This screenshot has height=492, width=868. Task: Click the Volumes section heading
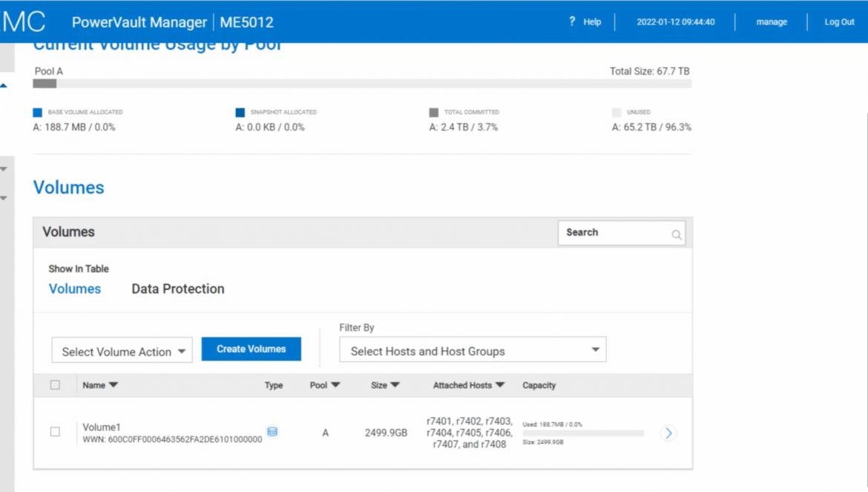[x=69, y=188]
